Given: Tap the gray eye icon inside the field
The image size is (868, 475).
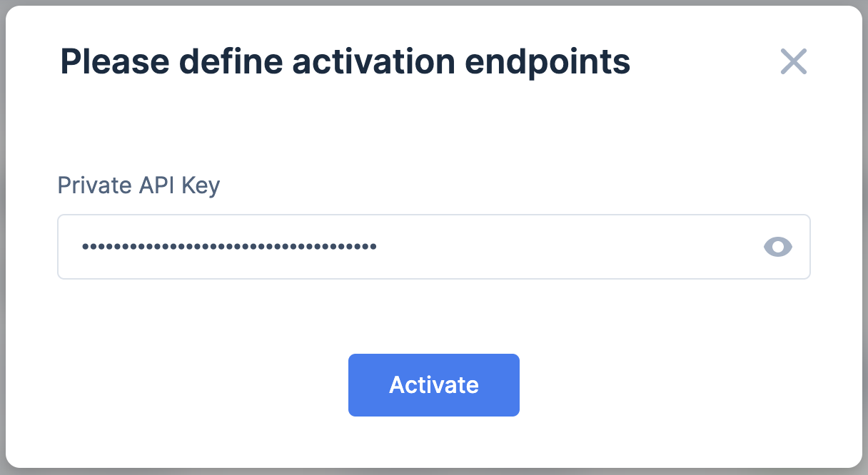Looking at the screenshot, I should (x=778, y=247).
